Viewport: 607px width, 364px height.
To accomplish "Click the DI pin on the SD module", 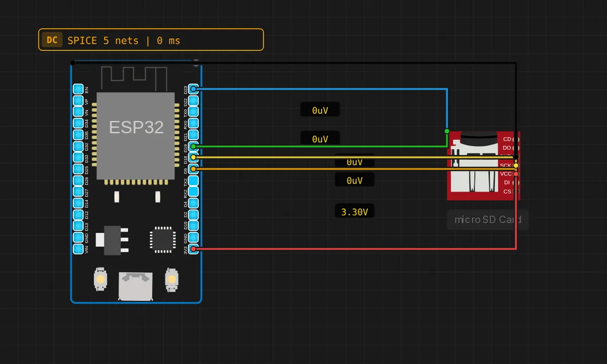I will (515, 183).
